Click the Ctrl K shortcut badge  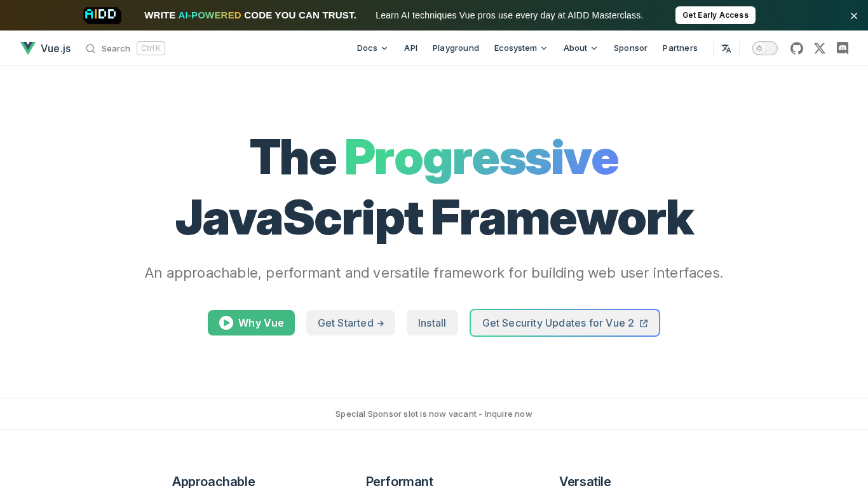151,48
